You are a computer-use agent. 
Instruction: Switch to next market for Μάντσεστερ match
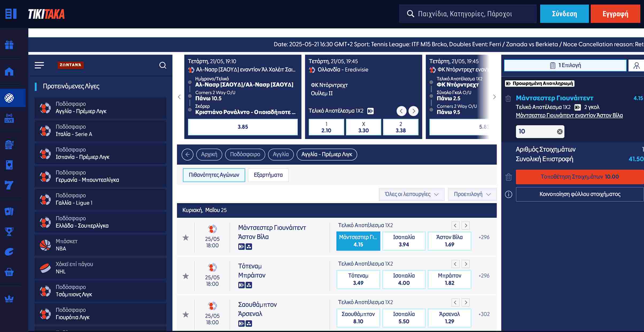466,226
